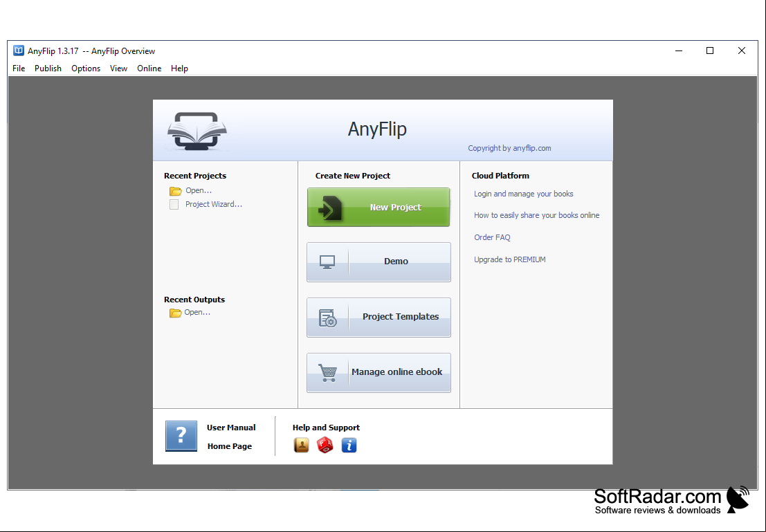Click the folder icon under Recent Projects
The width and height of the screenshot is (766, 532).
click(x=175, y=191)
